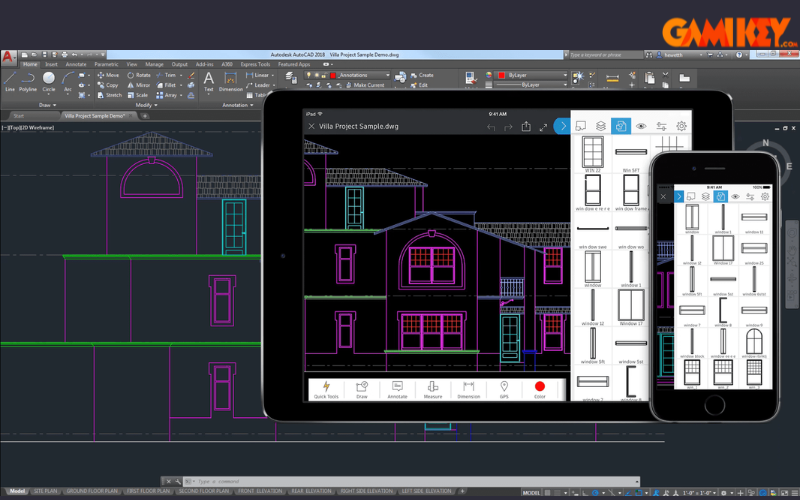
Task: Select the Circle tool in the ribbon
Action: 48,81
